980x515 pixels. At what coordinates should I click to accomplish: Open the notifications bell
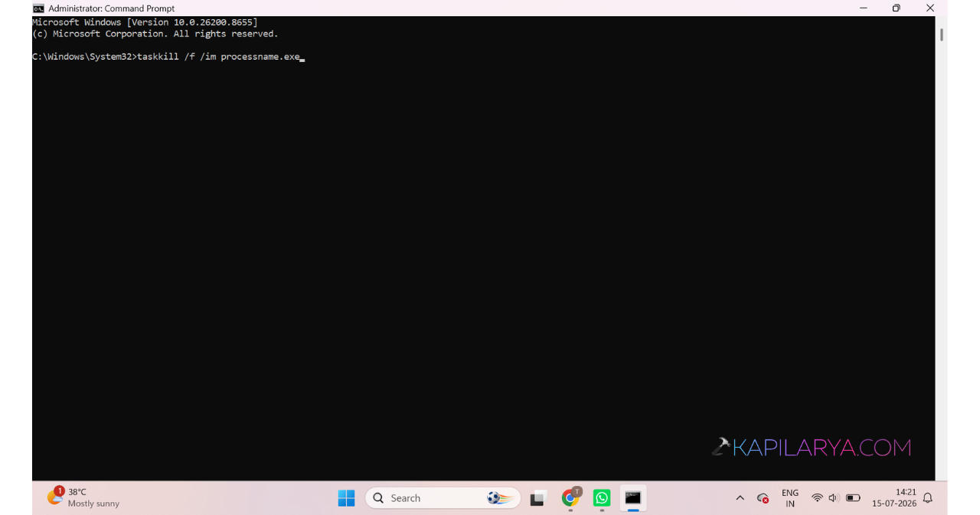pos(928,498)
